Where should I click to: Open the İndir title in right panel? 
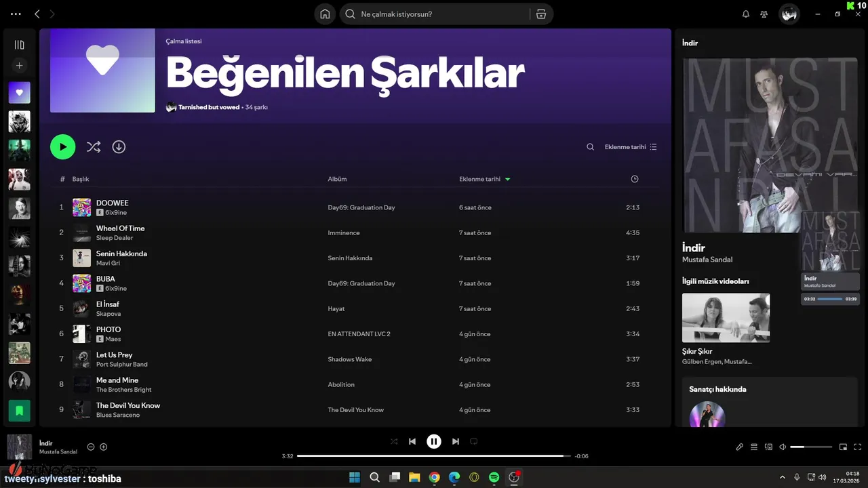pos(694,248)
